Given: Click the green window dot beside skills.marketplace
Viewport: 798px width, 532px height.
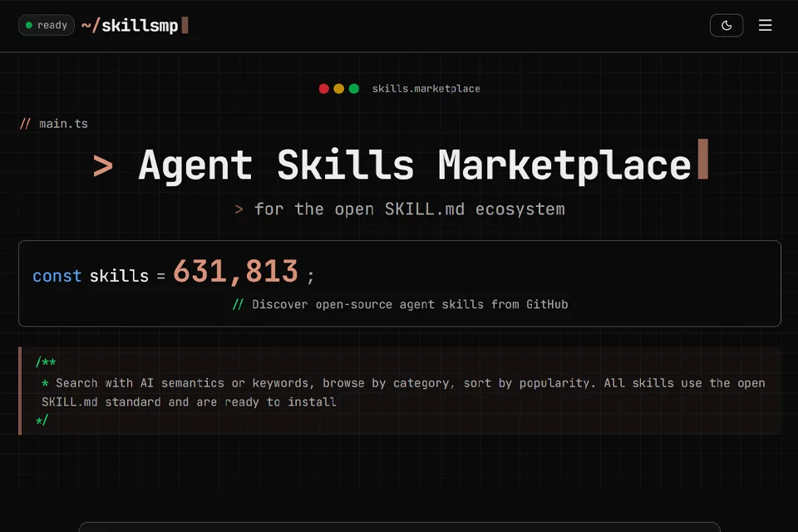Looking at the screenshot, I should tap(354, 89).
